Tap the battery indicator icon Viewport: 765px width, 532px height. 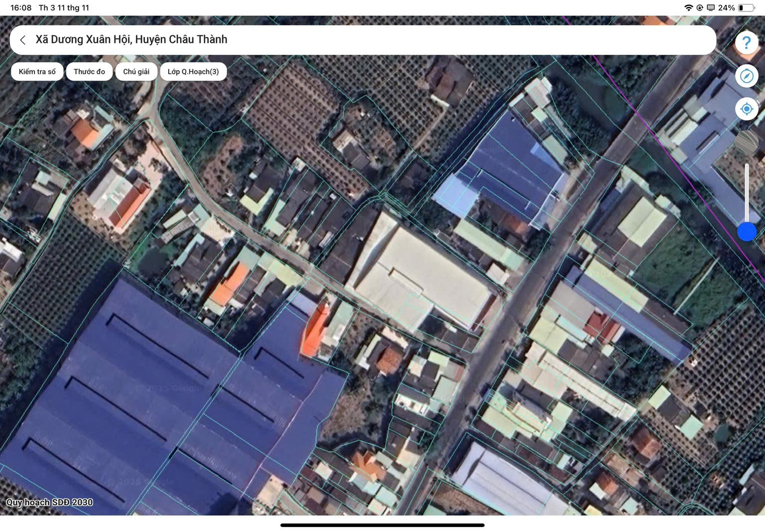[x=746, y=8]
